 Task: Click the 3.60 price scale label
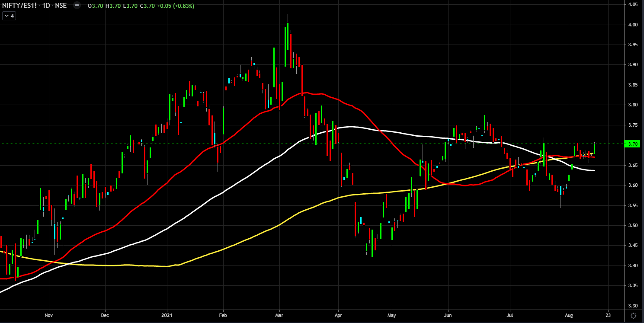pyautogui.click(x=632, y=185)
